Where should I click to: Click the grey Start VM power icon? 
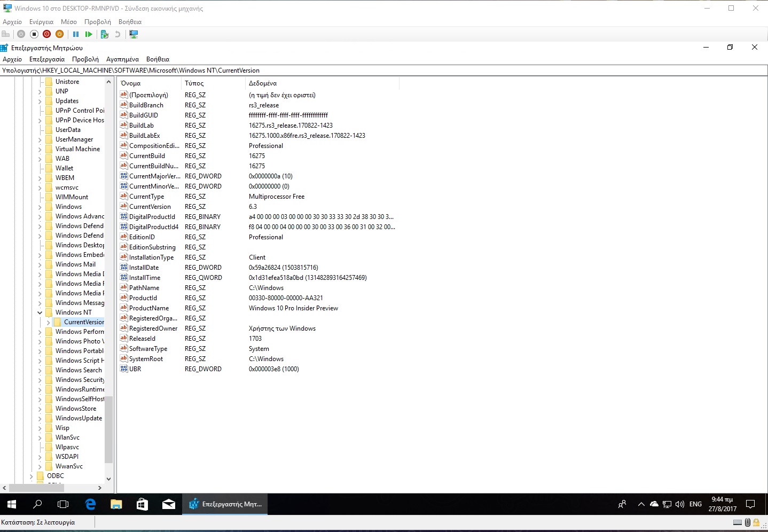tap(21, 34)
